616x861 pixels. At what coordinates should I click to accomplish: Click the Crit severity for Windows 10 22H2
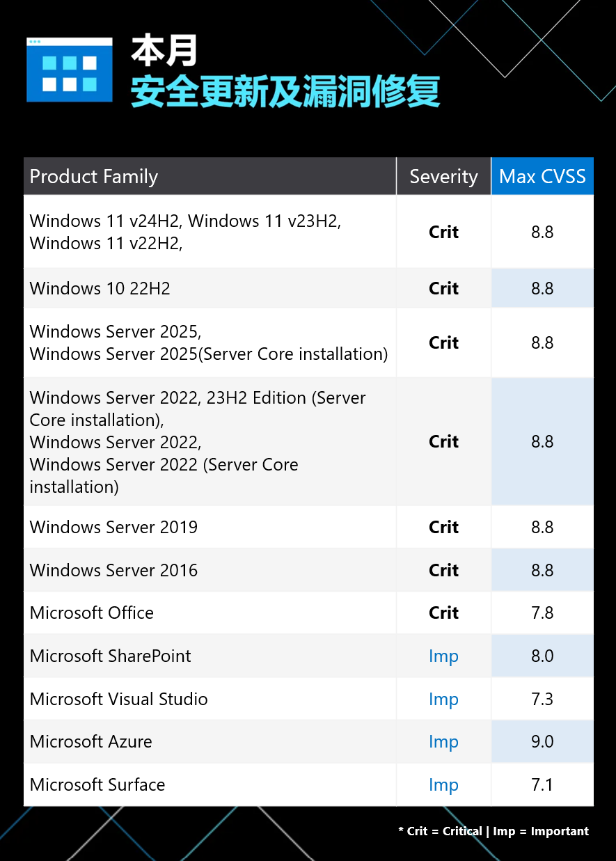tap(443, 288)
